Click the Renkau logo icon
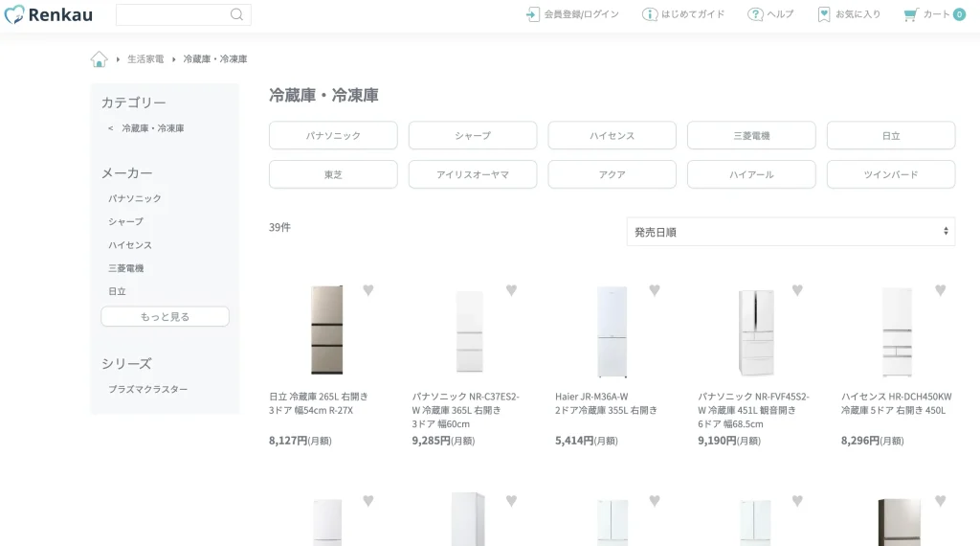The image size is (980, 546). [x=14, y=14]
